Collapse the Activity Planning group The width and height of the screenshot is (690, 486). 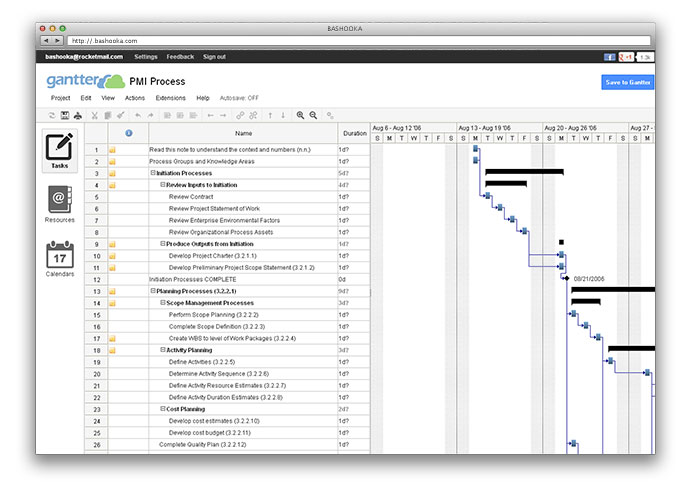(x=163, y=350)
